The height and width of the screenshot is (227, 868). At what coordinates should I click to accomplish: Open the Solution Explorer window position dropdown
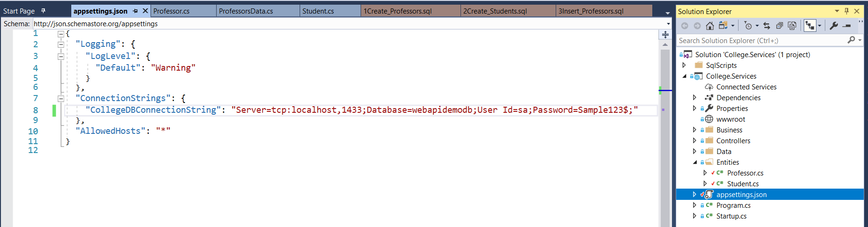pos(837,11)
